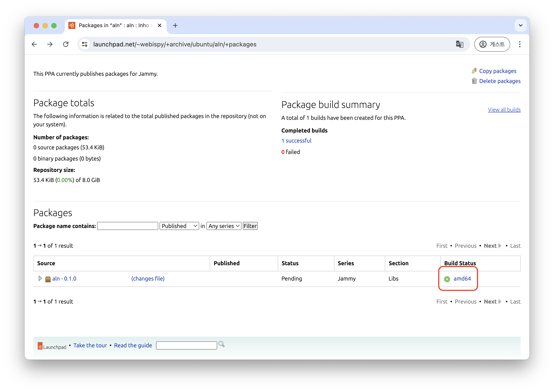Open the Take the tour link
The width and height of the screenshot is (554, 392).
90,345
